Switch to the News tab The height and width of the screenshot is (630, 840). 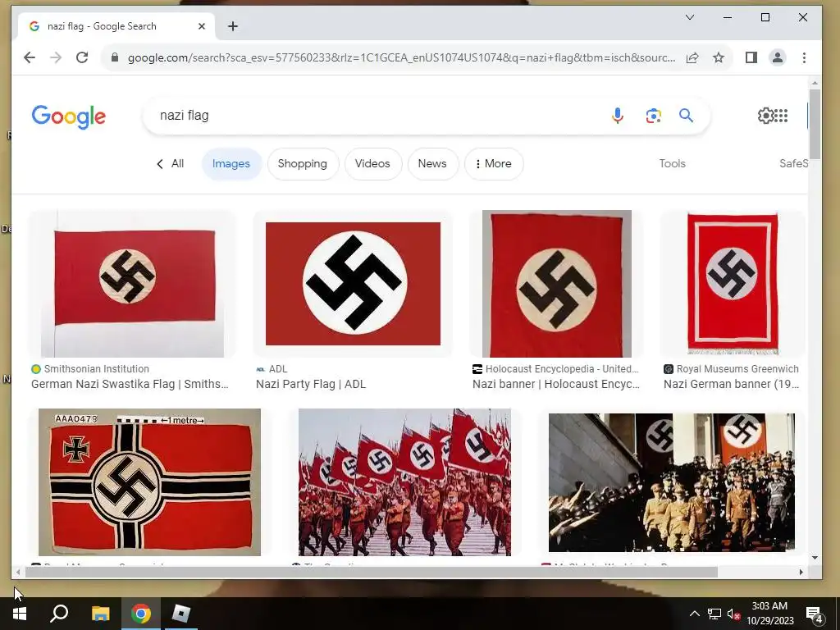[x=432, y=163]
